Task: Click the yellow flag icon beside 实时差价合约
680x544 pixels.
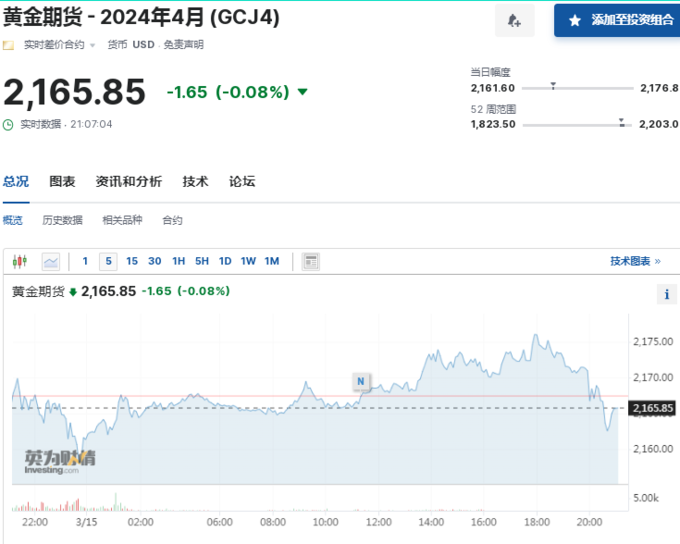Action: click(8, 45)
